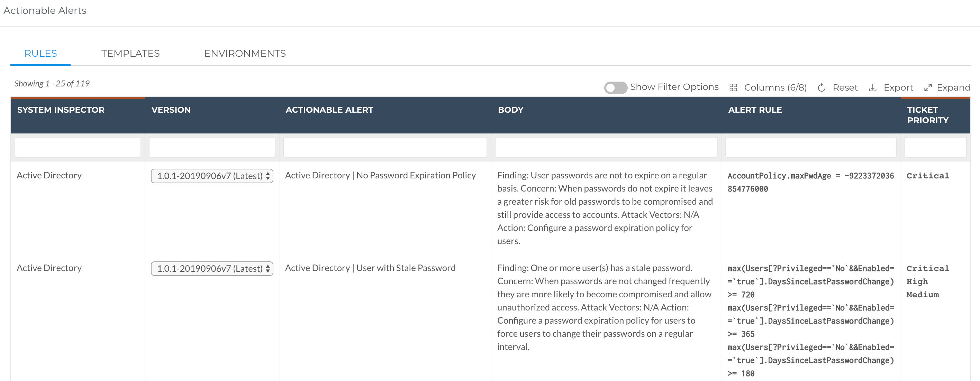Switch to the ENVIRONMENTS tab

coord(245,53)
